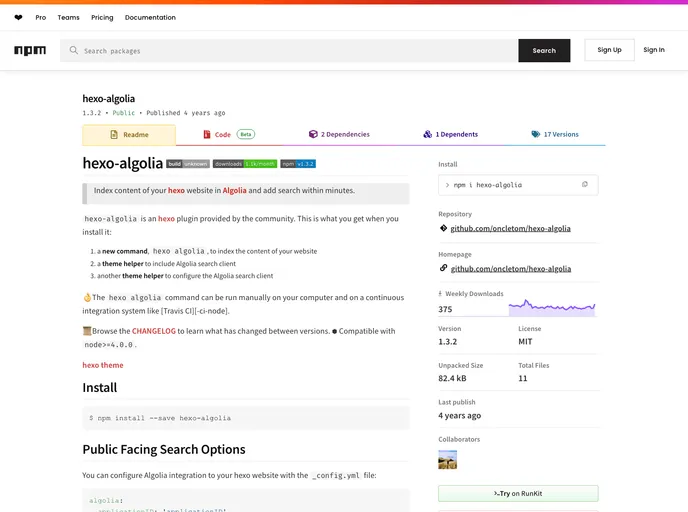The image size is (688, 512).
Task: Click the build unknown badge
Action: point(188,164)
